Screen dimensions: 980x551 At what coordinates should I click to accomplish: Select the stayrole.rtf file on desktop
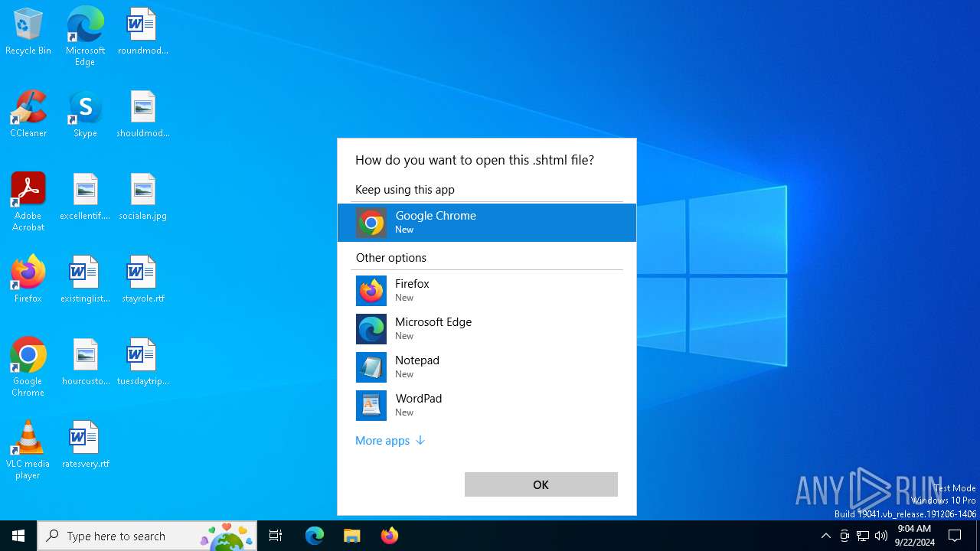coord(142,279)
